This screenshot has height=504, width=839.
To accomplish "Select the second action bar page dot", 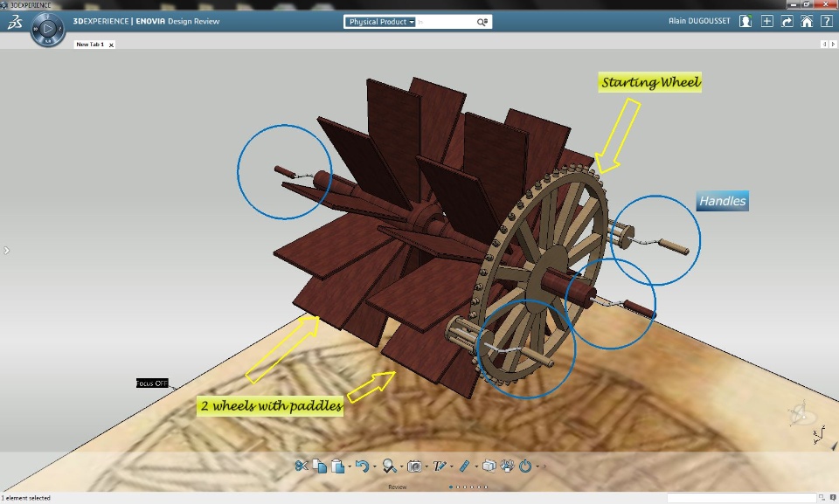I will [458, 487].
